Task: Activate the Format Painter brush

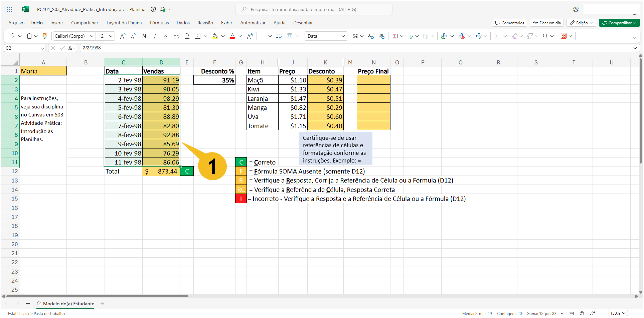Action: (45, 36)
